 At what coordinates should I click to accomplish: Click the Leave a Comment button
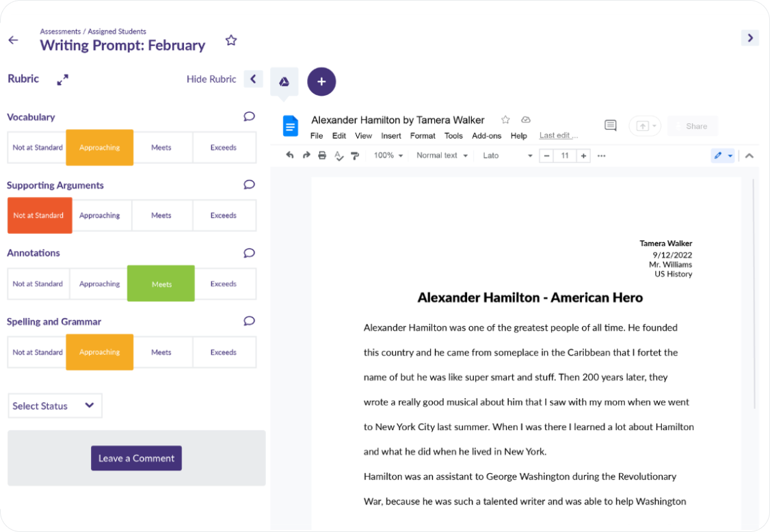136,458
